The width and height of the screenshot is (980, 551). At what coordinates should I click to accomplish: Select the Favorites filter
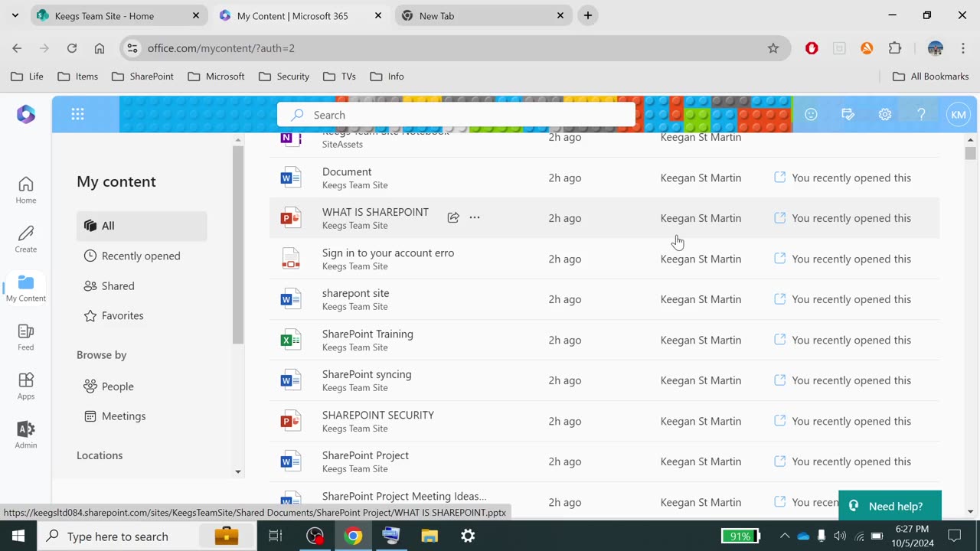(x=142, y=315)
